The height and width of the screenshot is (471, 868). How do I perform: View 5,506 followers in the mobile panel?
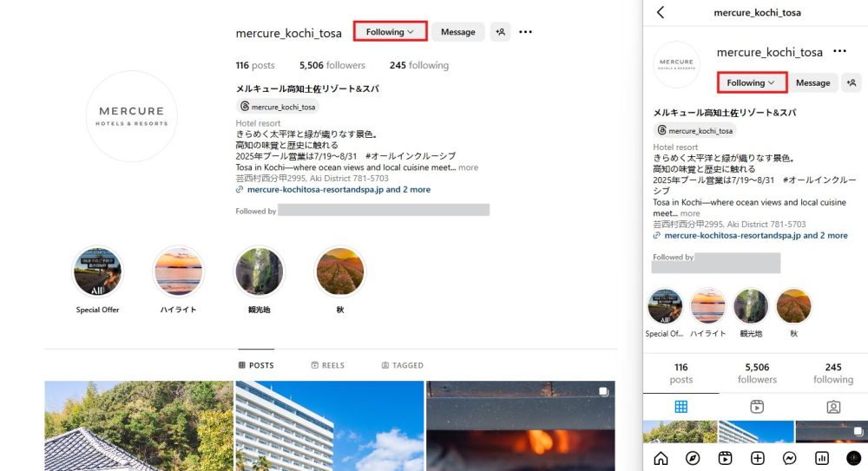click(757, 373)
